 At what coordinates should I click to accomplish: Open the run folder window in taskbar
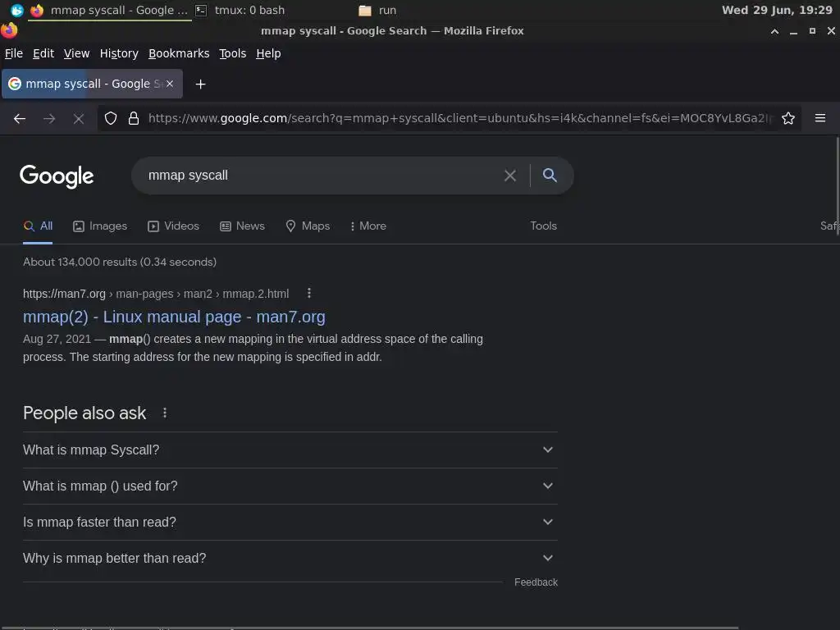pos(377,10)
